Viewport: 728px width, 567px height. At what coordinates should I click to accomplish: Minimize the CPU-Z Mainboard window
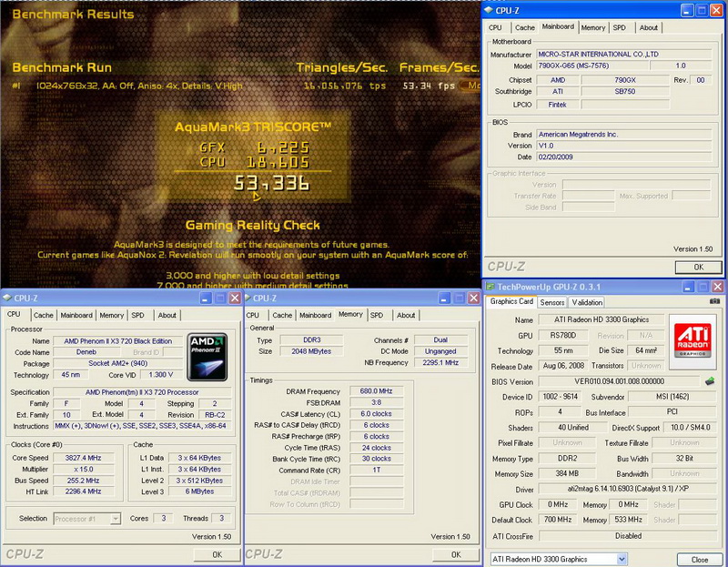pos(688,10)
